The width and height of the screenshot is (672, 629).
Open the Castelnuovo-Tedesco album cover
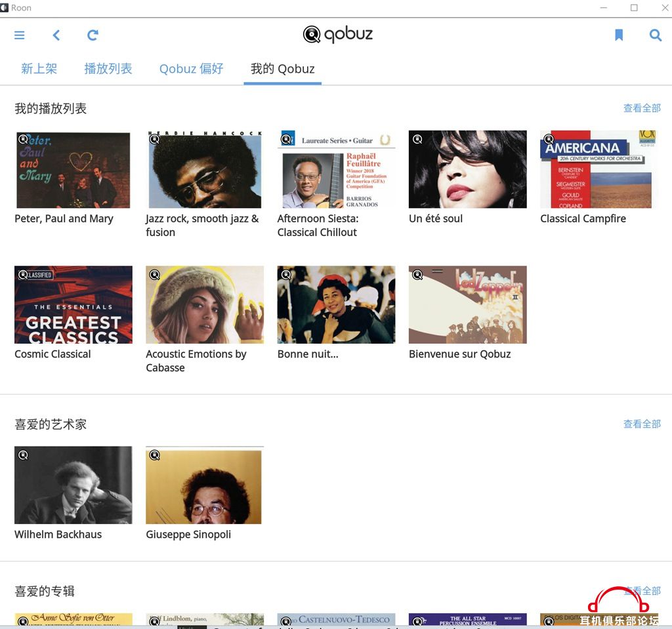coord(336,620)
